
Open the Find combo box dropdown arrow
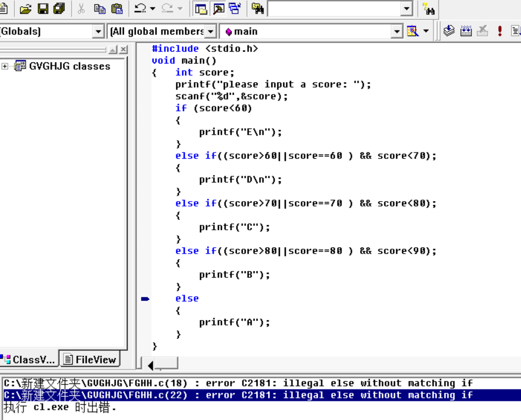(x=407, y=8)
